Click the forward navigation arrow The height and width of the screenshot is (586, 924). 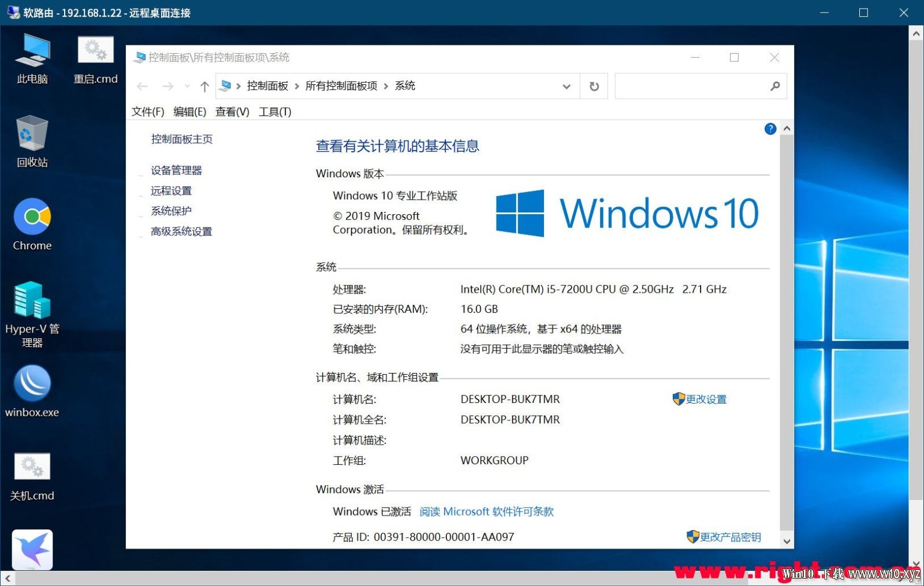click(x=168, y=87)
